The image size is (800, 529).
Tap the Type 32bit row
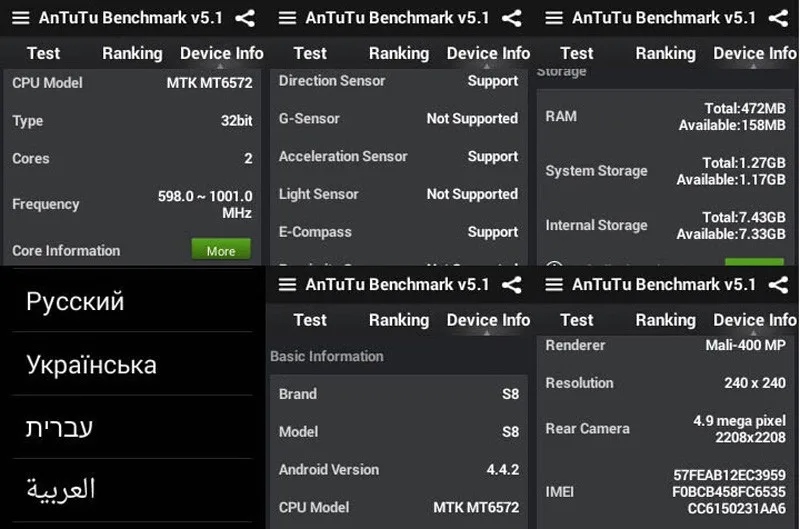point(132,121)
